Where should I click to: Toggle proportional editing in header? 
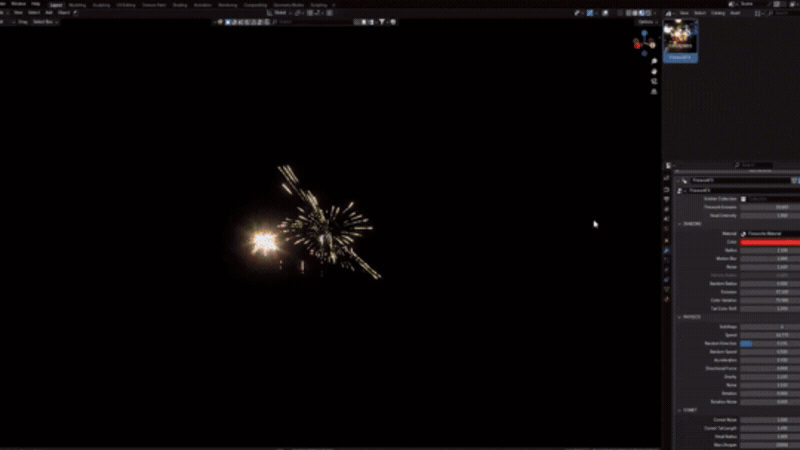pyautogui.click(x=330, y=13)
